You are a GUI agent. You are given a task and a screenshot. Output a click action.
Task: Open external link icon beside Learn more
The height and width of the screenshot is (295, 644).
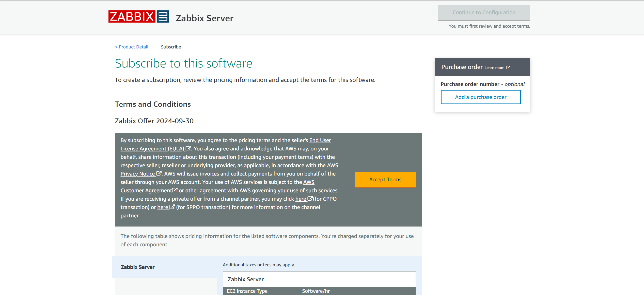point(508,67)
